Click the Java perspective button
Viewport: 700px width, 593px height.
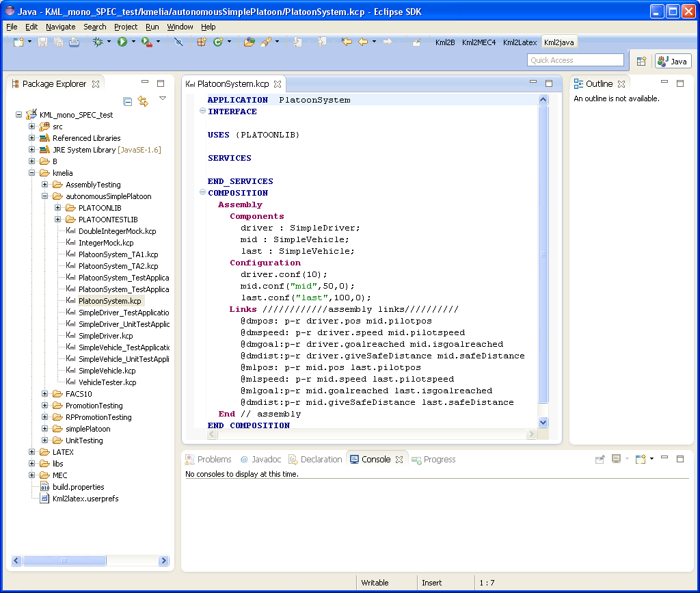[673, 61]
